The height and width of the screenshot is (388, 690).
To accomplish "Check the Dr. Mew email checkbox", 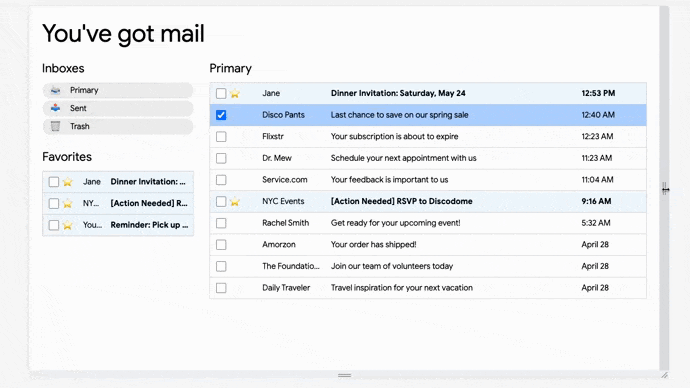I will [x=221, y=158].
